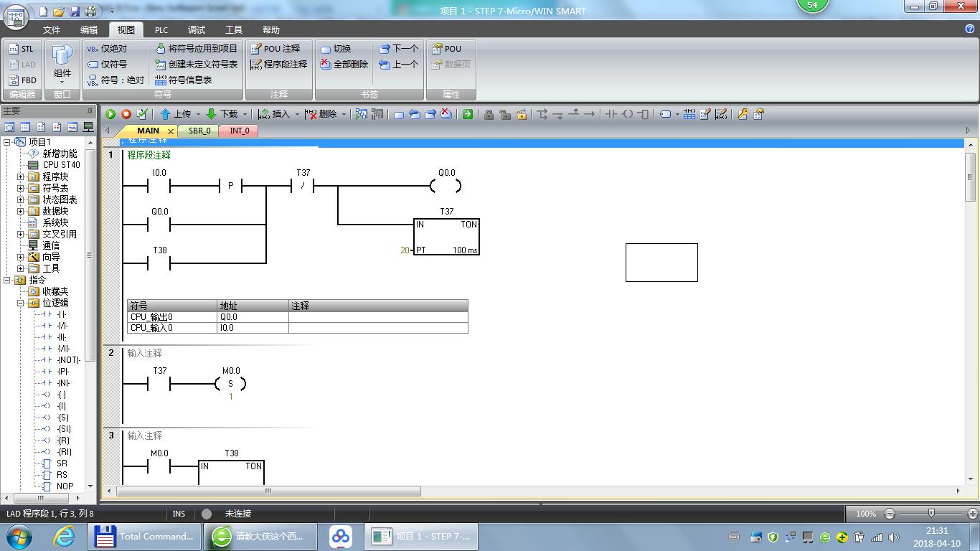Click the Compile program icon
Image resolution: width=980 pixels, height=551 pixels.
point(142,114)
